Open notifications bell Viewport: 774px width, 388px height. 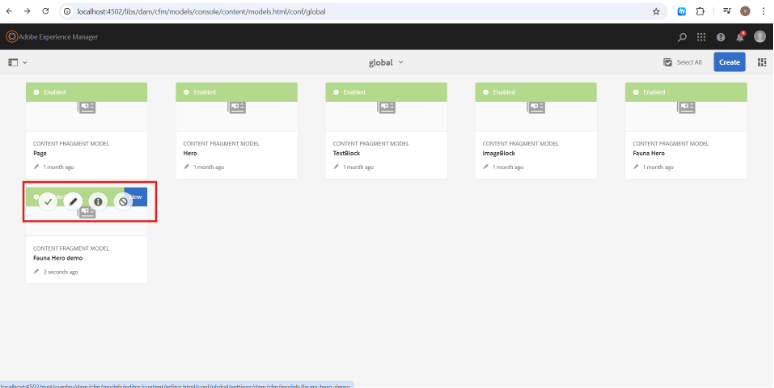(x=740, y=37)
